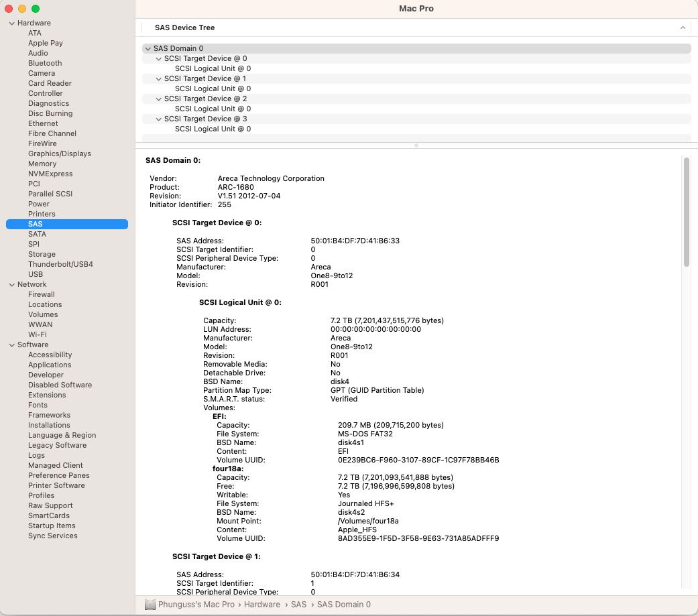Select Fibre Channel in the Hardware list
Viewport: 698px width, 616px height.
pos(52,133)
